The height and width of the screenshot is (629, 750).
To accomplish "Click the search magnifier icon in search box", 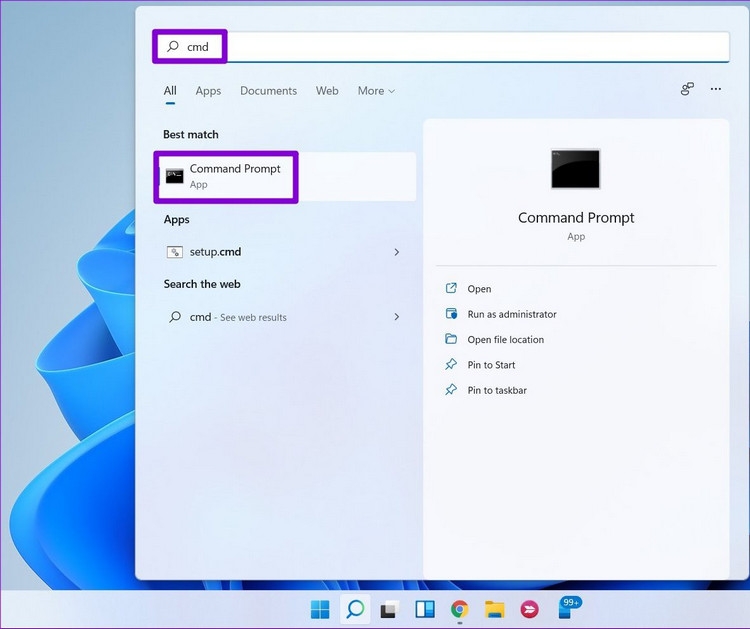I will click(x=173, y=46).
